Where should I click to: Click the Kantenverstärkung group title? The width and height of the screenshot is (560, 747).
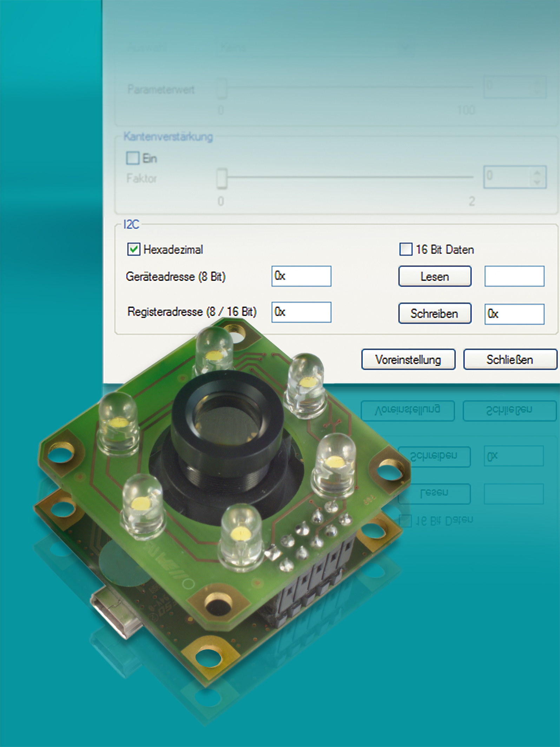(168, 136)
